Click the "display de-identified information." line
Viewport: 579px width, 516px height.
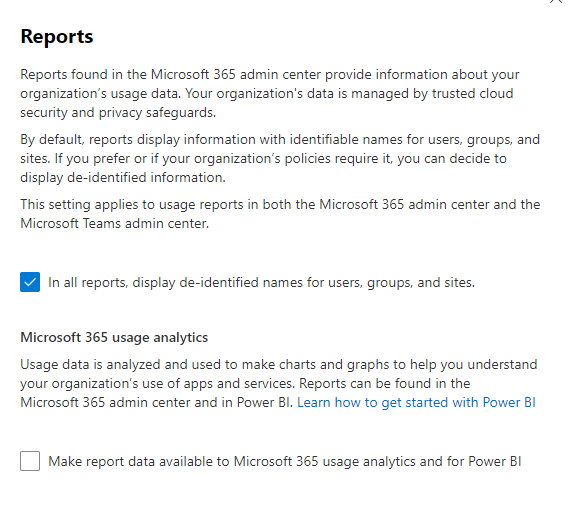click(123, 178)
